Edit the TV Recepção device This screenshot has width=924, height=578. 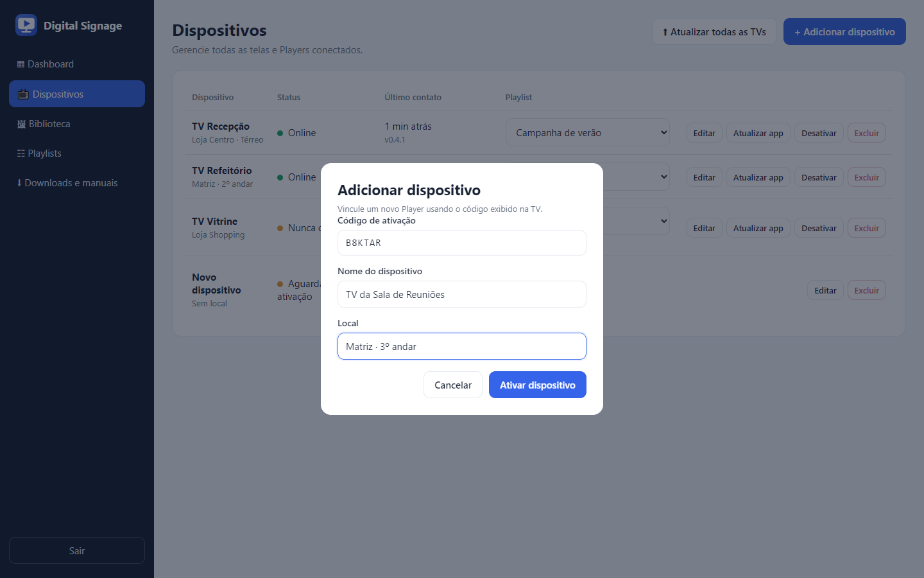704,133
